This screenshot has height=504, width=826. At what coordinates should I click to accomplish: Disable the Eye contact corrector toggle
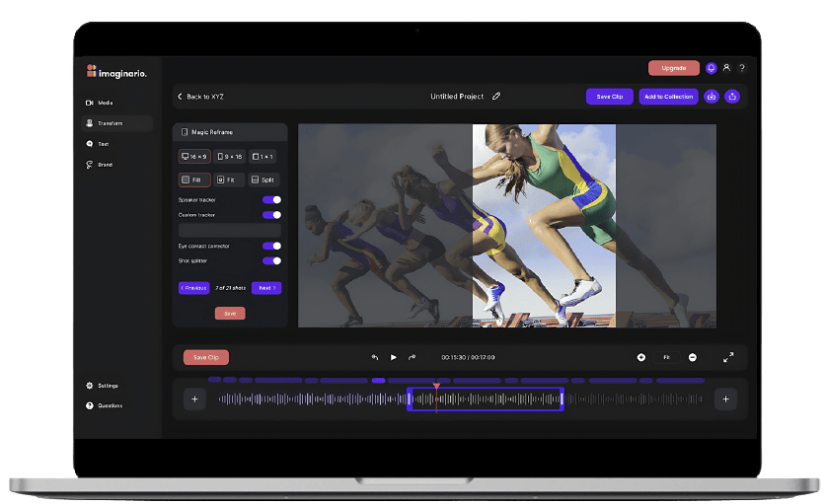(x=271, y=246)
